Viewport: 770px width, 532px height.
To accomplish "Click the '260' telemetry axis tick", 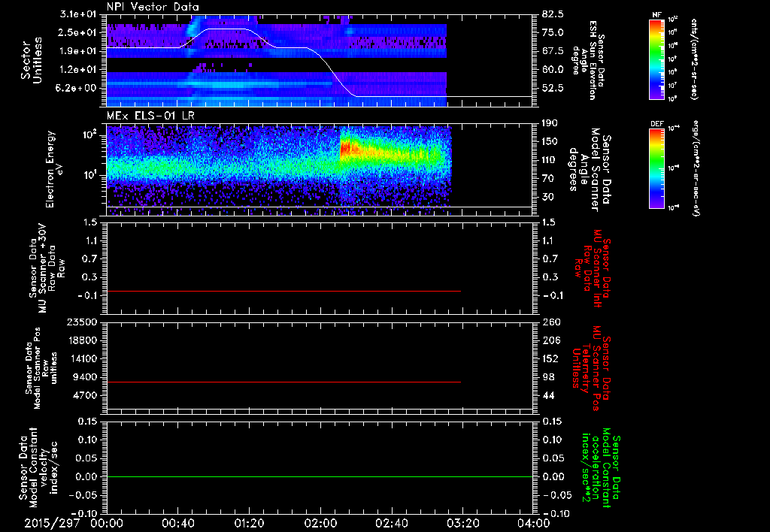I will (x=550, y=322).
